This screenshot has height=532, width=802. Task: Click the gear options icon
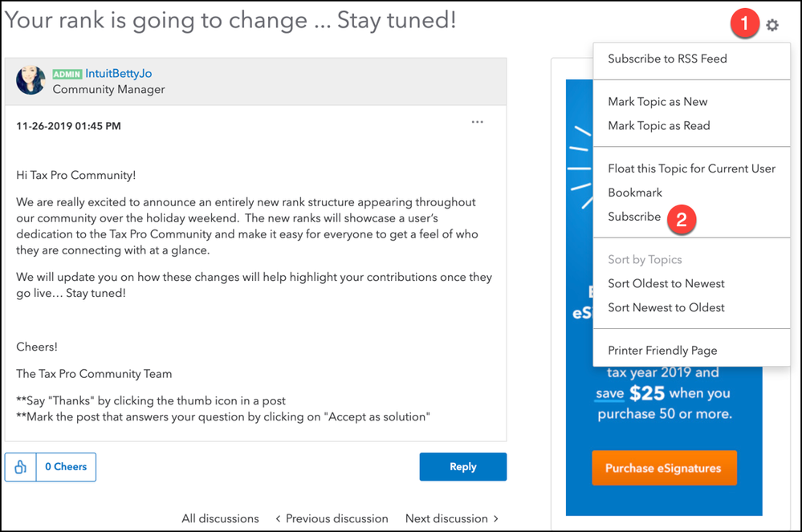pyautogui.click(x=772, y=26)
